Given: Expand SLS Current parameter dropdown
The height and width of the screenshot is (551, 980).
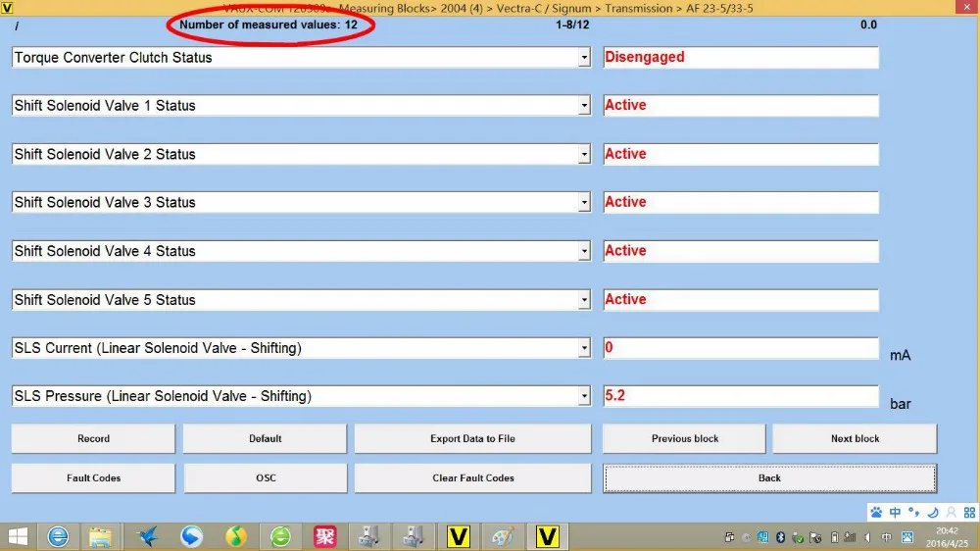Looking at the screenshot, I should pos(584,348).
